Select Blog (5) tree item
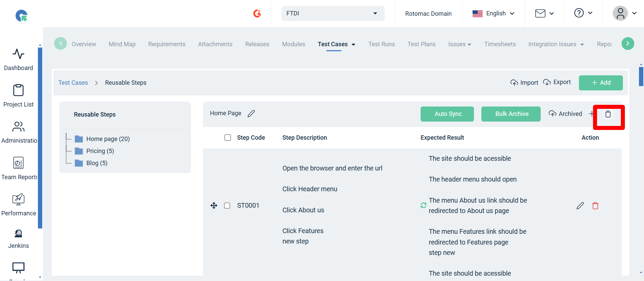The width and height of the screenshot is (644, 281). [x=97, y=163]
